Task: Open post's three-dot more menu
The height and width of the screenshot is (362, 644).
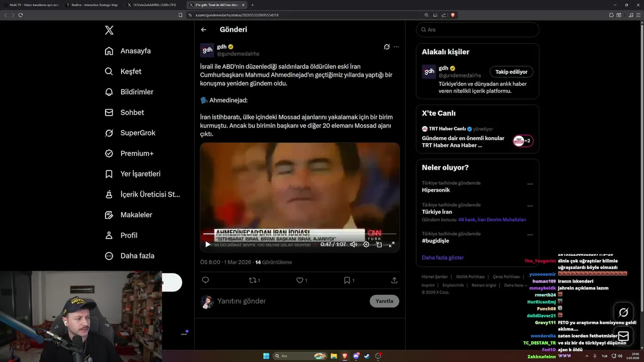Action: point(396,47)
